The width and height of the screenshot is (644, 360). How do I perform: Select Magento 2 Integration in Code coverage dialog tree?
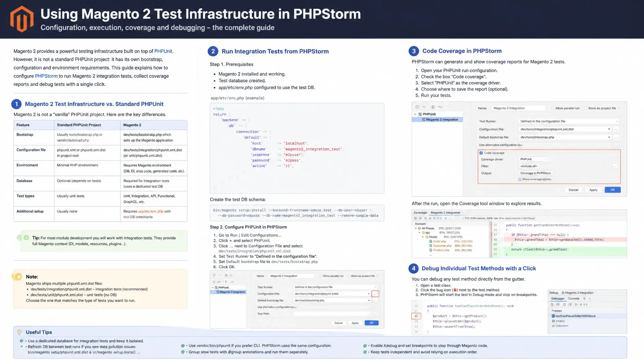click(438, 120)
